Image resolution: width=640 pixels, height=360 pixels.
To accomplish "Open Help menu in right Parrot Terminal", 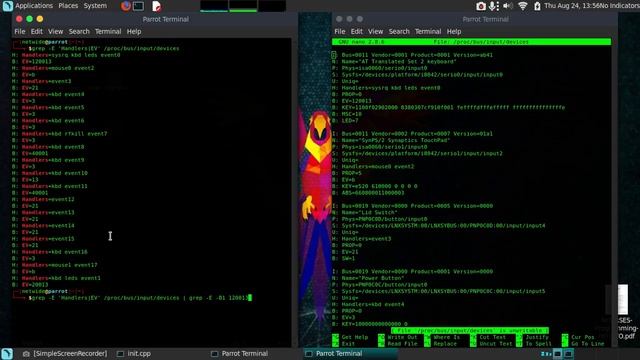I will click(x=453, y=31).
